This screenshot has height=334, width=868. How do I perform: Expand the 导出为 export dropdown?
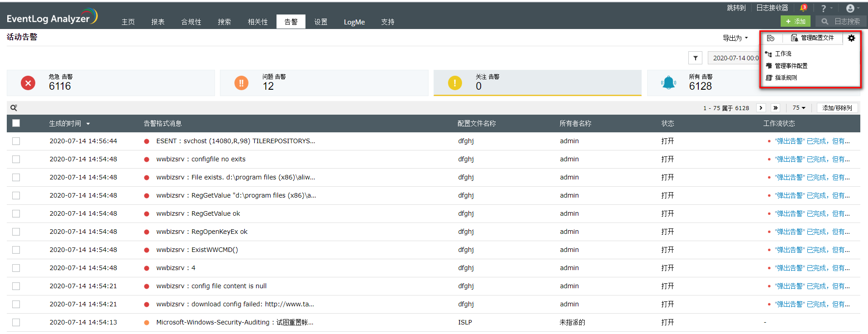tap(735, 38)
